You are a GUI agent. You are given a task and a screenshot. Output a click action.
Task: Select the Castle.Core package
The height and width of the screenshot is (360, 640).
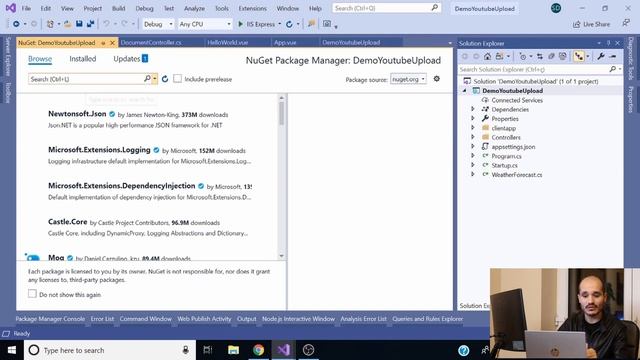click(x=149, y=227)
